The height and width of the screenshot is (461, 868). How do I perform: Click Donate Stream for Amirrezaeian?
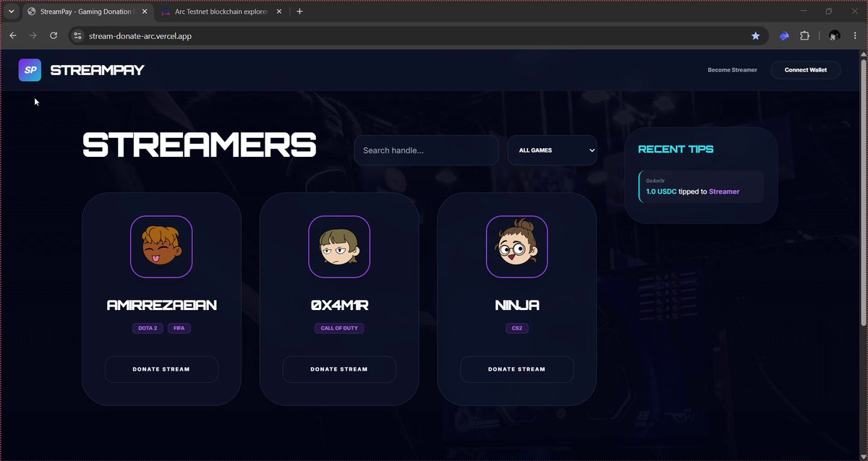[x=161, y=369]
